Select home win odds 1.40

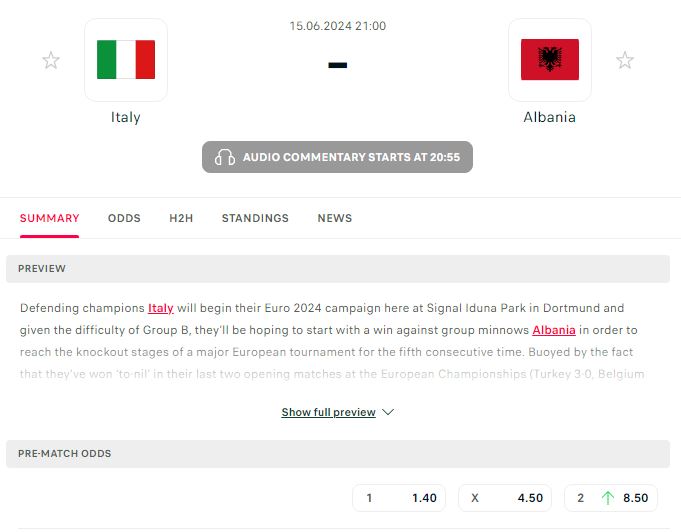click(x=400, y=498)
